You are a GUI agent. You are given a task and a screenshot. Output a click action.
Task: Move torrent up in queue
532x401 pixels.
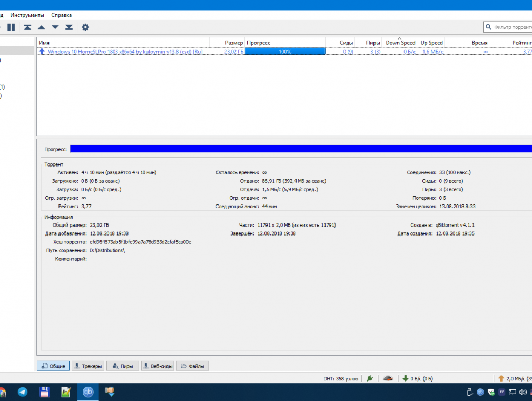click(42, 27)
